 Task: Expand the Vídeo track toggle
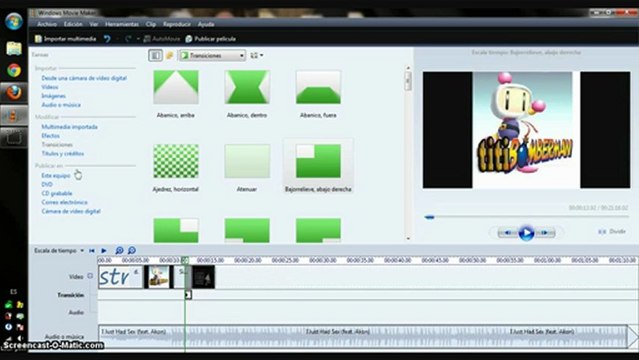90,276
